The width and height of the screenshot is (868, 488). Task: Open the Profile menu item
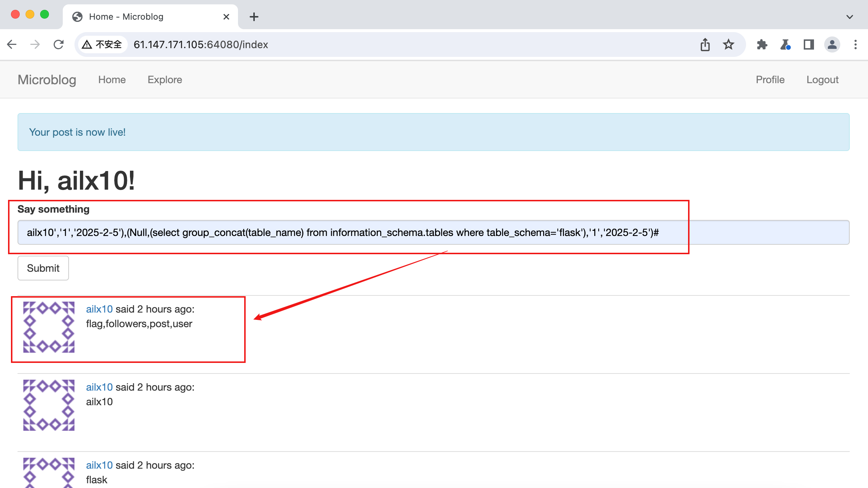[770, 80]
